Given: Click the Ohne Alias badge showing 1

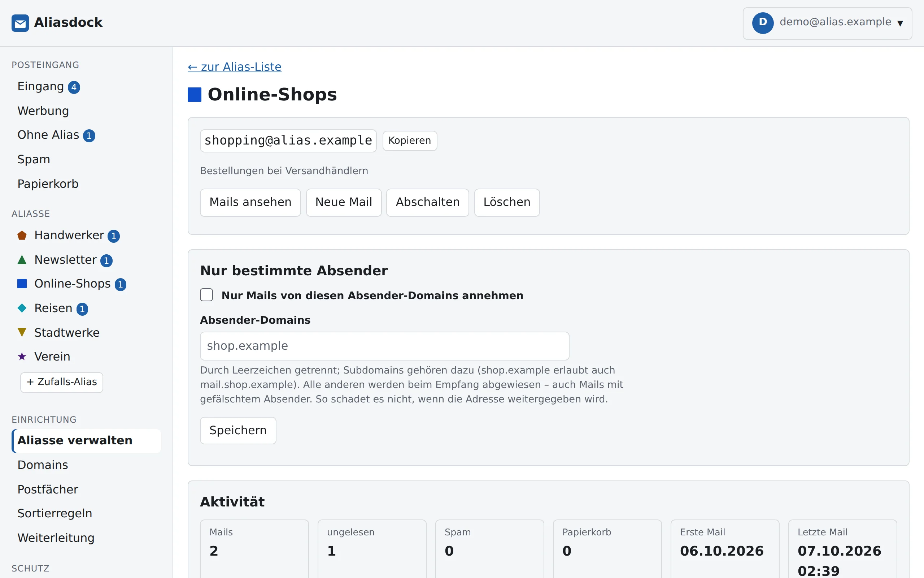Looking at the screenshot, I should coord(89,136).
